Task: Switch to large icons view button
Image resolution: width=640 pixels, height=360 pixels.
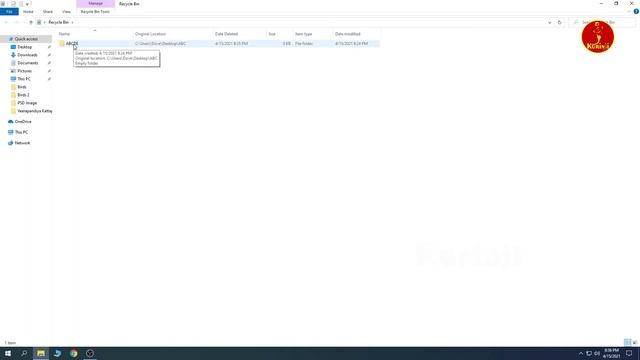Action: [x=635, y=342]
